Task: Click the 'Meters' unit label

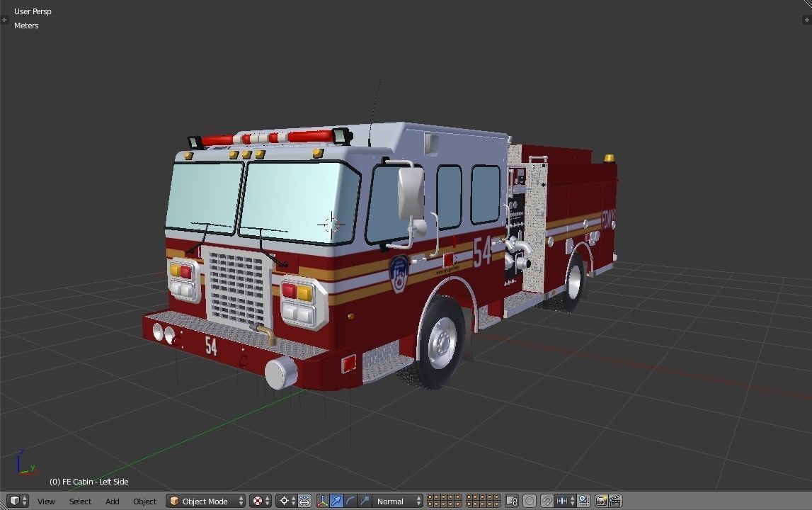Action: click(26, 25)
